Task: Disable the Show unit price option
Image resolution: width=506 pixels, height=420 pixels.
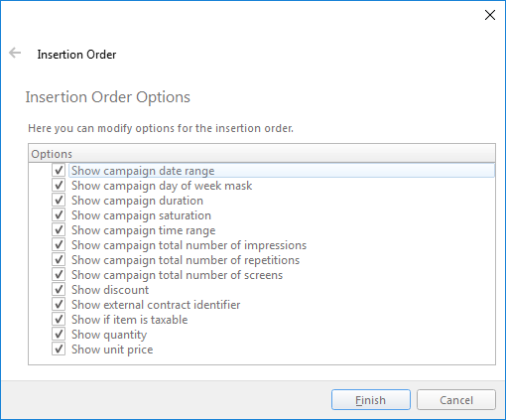Action: (59, 350)
